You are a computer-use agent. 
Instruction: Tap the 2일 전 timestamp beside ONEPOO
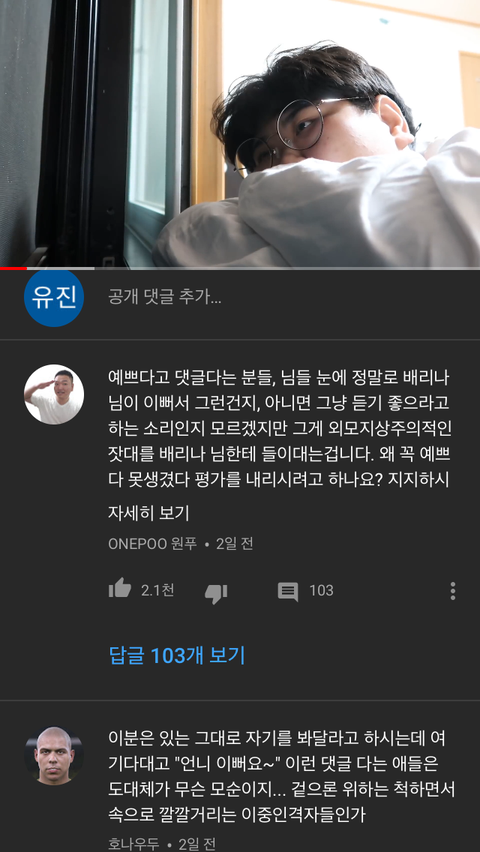(x=235, y=544)
